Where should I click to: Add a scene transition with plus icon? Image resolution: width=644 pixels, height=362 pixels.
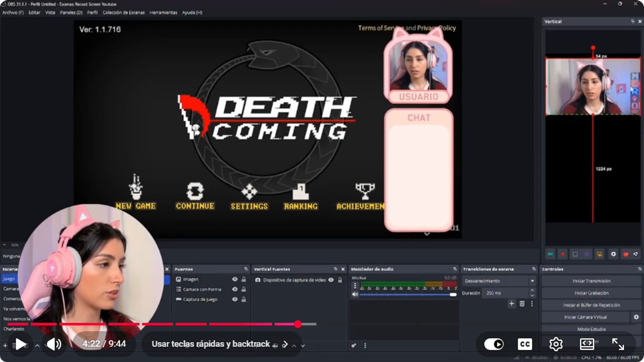tap(512, 304)
